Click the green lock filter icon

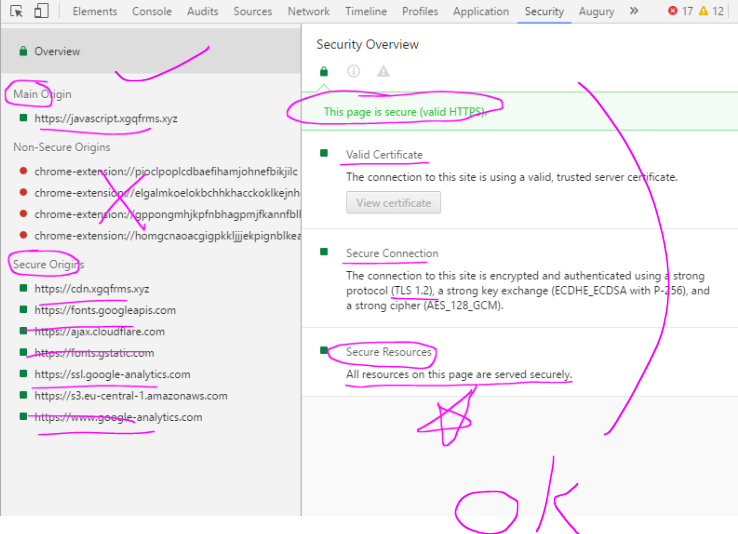pos(323,71)
